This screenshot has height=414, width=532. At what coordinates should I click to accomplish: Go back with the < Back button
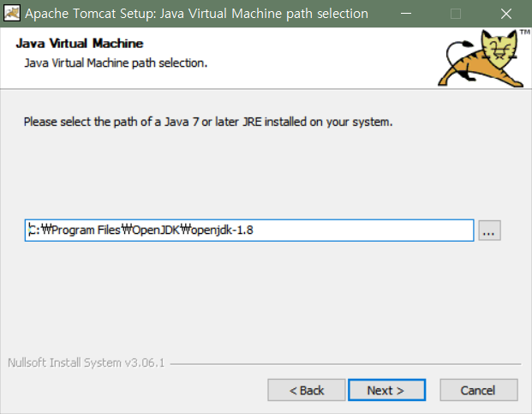point(307,390)
